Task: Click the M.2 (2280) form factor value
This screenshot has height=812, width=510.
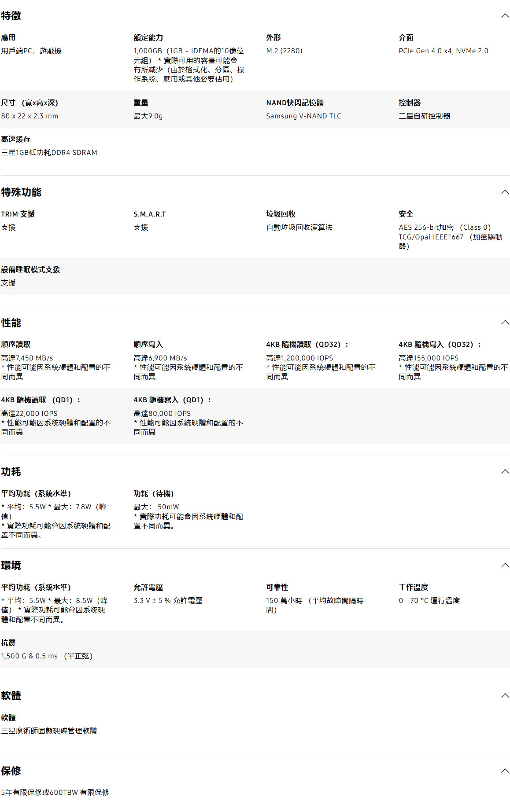Action: click(284, 51)
